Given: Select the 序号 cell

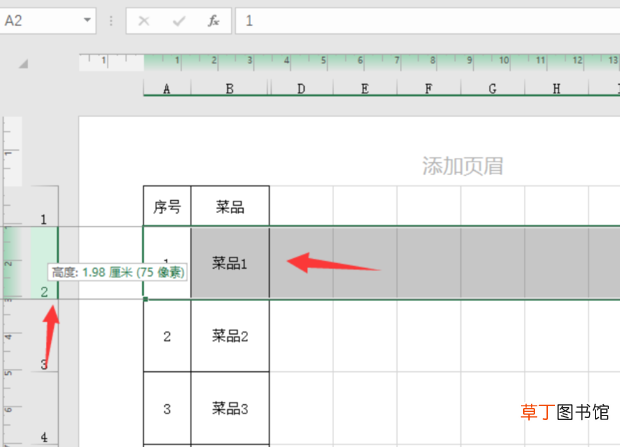Looking at the screenshot, I should pos(167,206).
